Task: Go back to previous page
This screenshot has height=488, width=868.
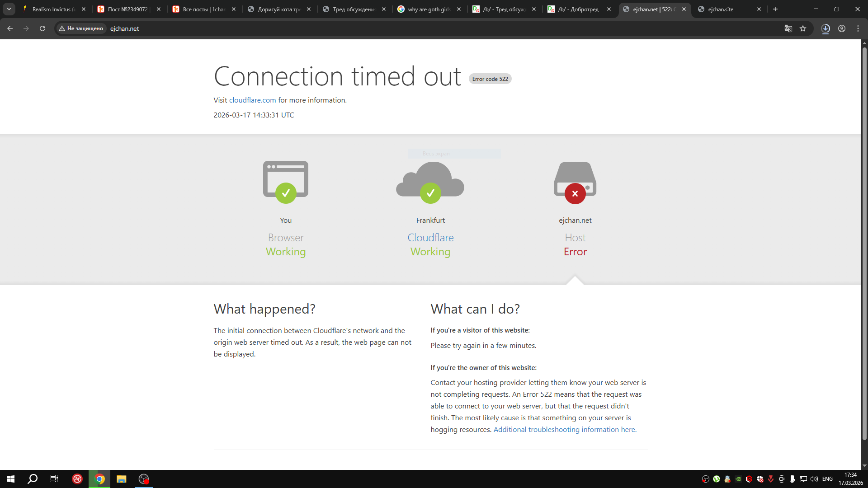Action: (x=10, y=28)
